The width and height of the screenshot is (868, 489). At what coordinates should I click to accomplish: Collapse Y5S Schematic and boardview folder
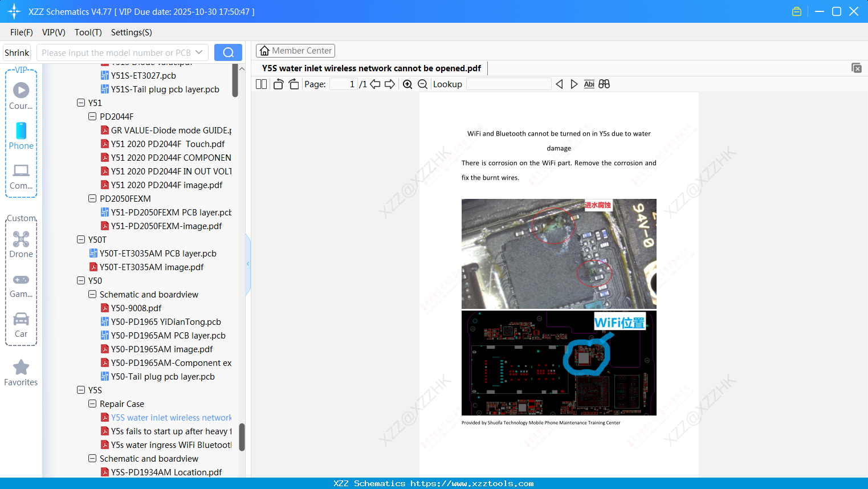point(92,458)
